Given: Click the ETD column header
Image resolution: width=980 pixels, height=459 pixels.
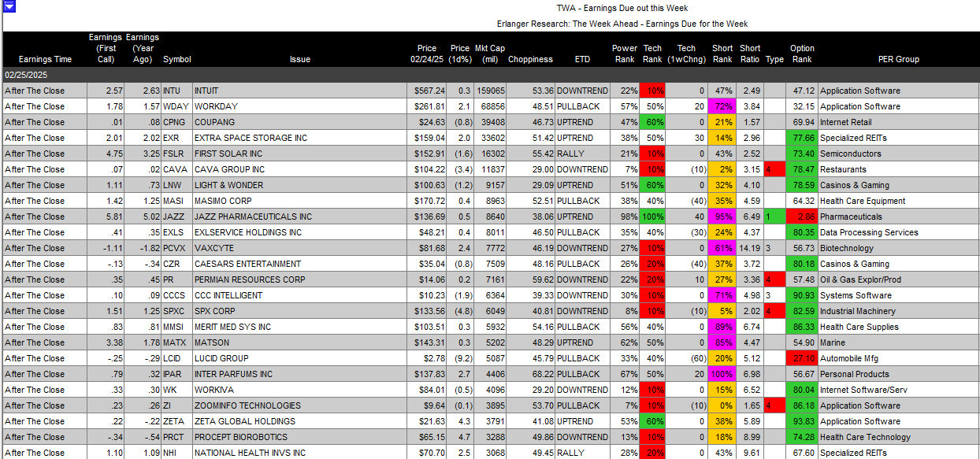Looking at the screenshot, I should [582, 59].
